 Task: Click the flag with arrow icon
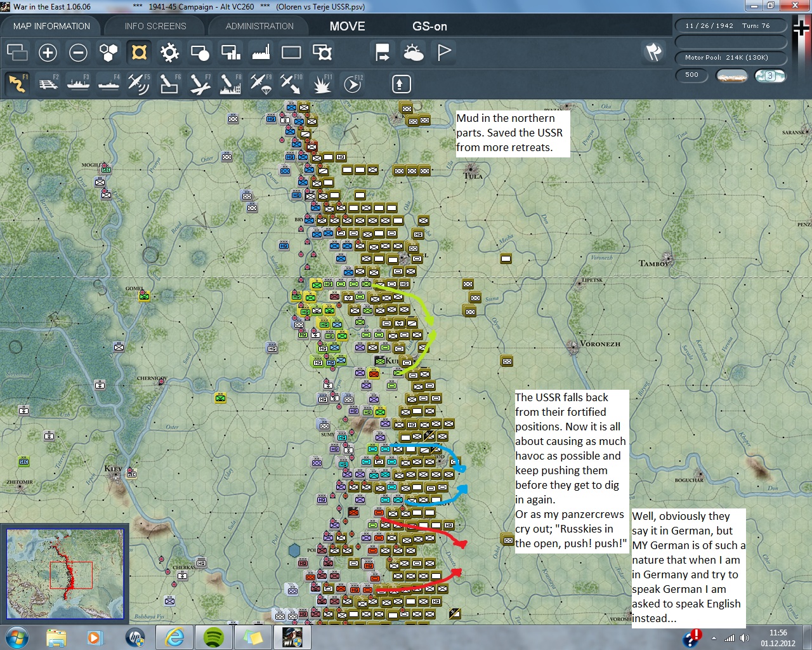click(383, 52)
